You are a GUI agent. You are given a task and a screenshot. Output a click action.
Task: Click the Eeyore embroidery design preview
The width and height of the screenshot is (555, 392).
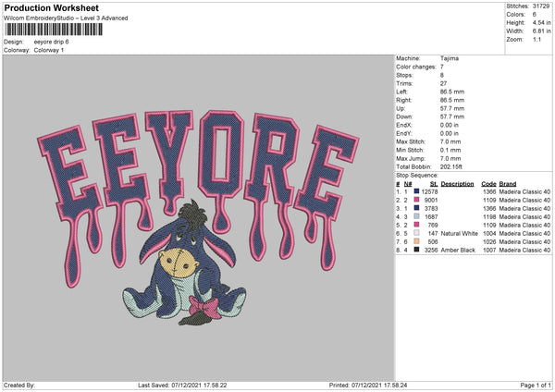[x=198, y=217]
